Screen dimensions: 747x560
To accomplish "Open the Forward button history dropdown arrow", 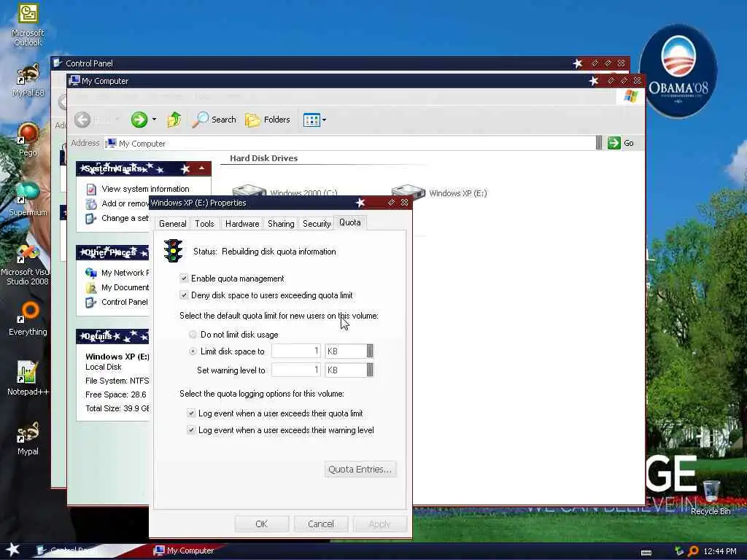I will pyautogui.click(x=154, y=120).
